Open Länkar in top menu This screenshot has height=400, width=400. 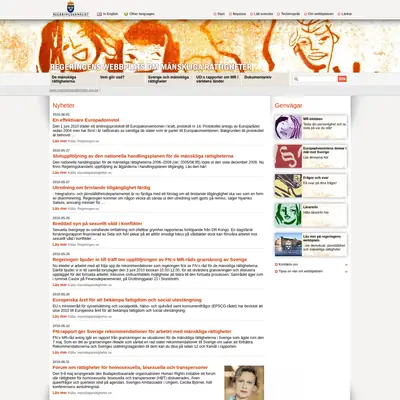click(x=347, y=14)
